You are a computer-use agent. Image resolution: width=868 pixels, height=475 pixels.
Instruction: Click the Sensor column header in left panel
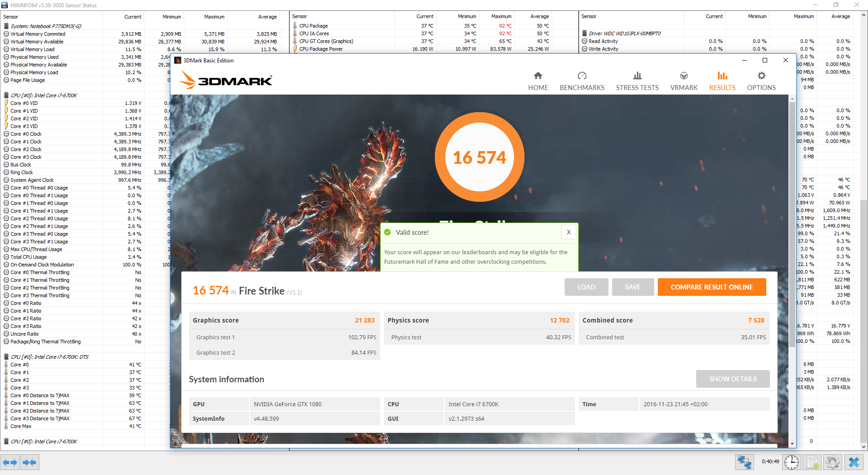pyautogui.click(x=52, y=17)
